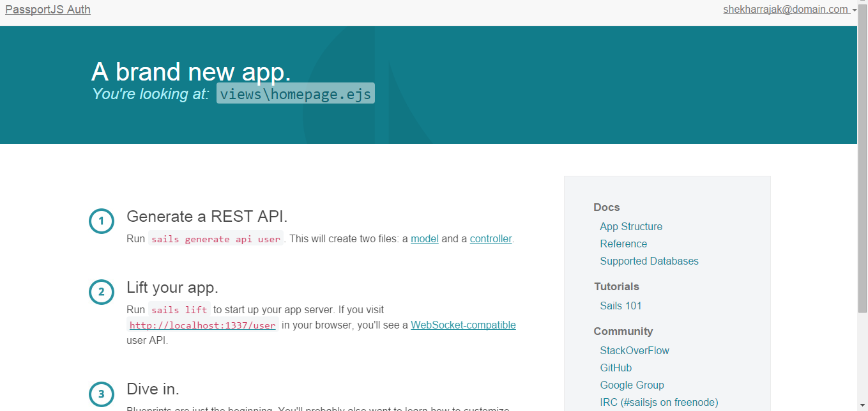This screenshot has height=411, width=868.
Task: Follow the WebSocket-compatible link
Action: [x=463, y=325]
